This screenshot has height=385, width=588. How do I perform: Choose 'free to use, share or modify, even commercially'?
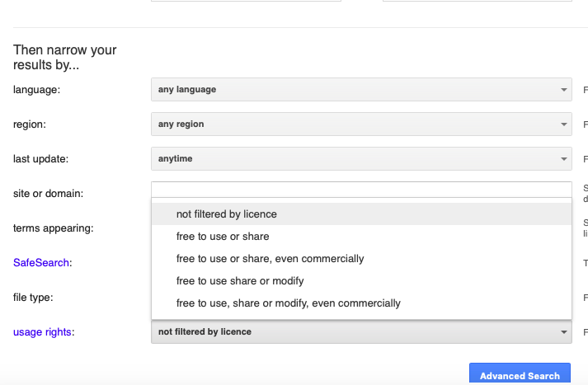[288, 303]
